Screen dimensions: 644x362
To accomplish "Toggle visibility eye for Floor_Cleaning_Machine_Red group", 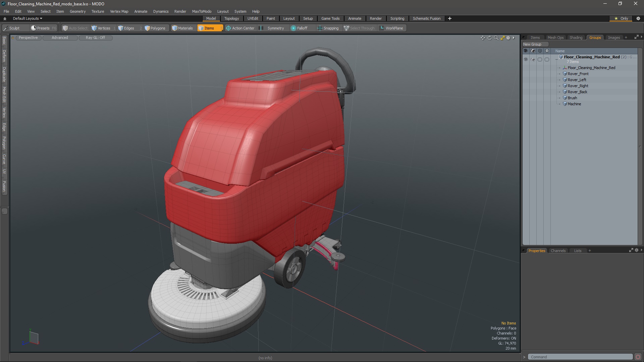I will tap(526, 59).
